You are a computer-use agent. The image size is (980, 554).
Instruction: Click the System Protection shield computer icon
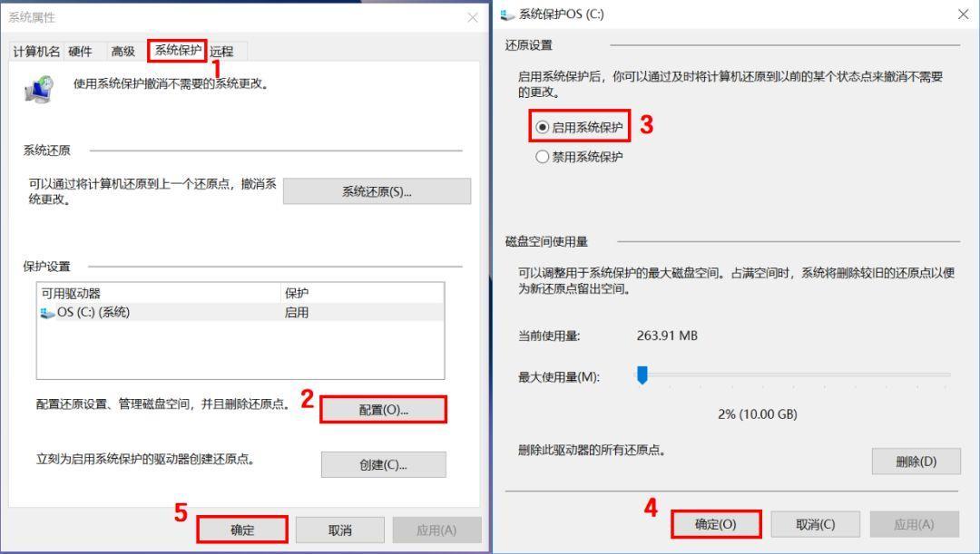tap(39, 89)
